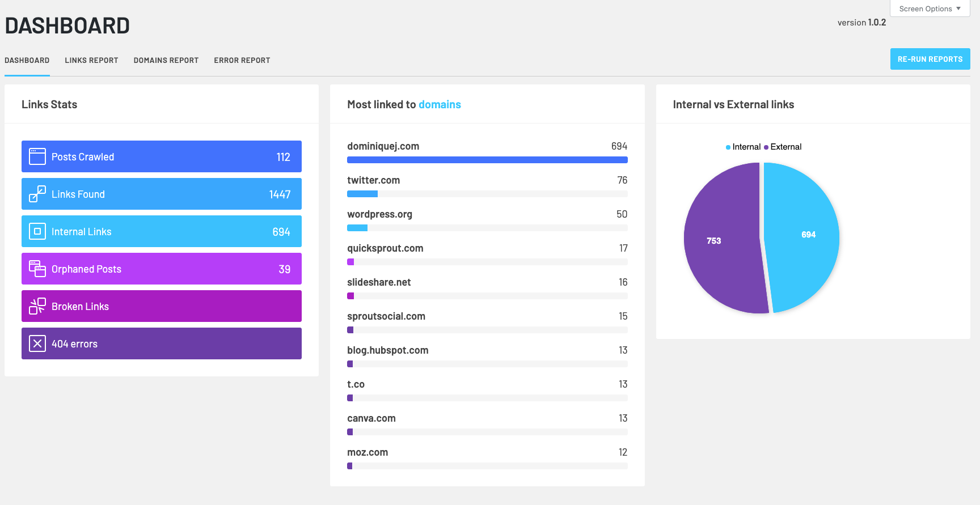Click the Orphaned Posts stacked-windows icon
This screenshot has width=980, height=505.
[37, 269]
